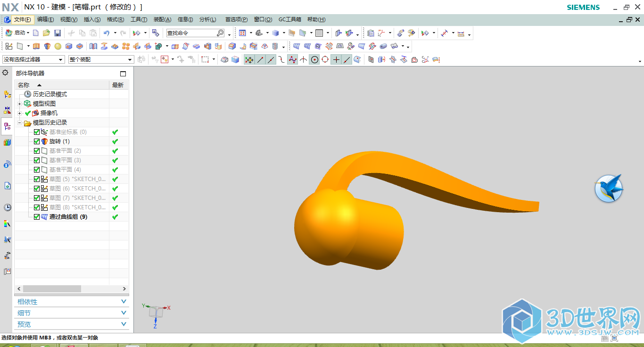Open the 整个装配 selection scope dropdown
Screen dimensions: 644x347
click(101, 59)
